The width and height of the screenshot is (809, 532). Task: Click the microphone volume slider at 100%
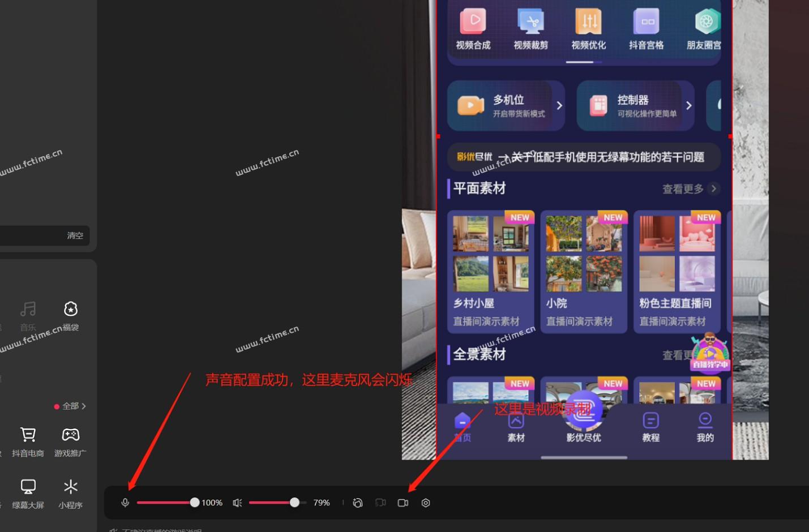point(168,503)
